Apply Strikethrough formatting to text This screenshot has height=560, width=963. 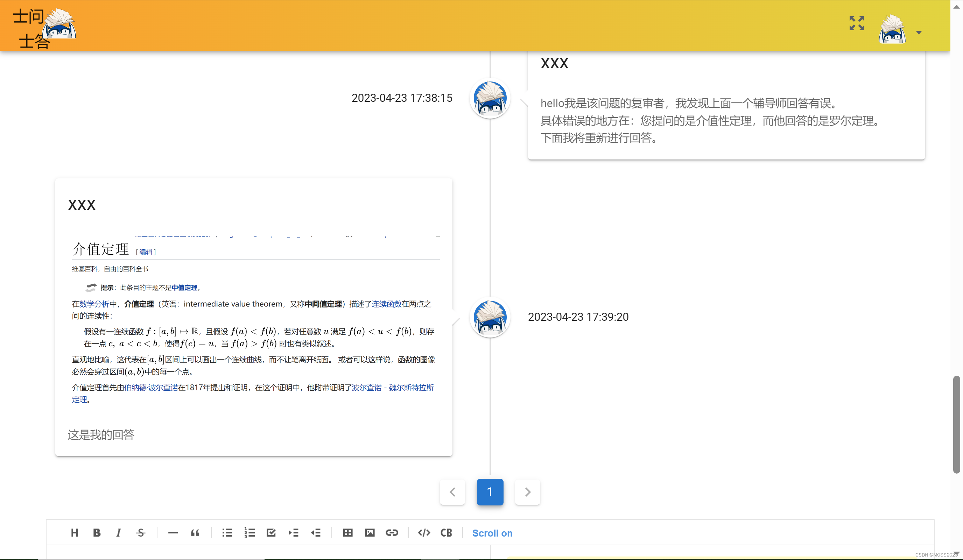(x=141, y=533)
